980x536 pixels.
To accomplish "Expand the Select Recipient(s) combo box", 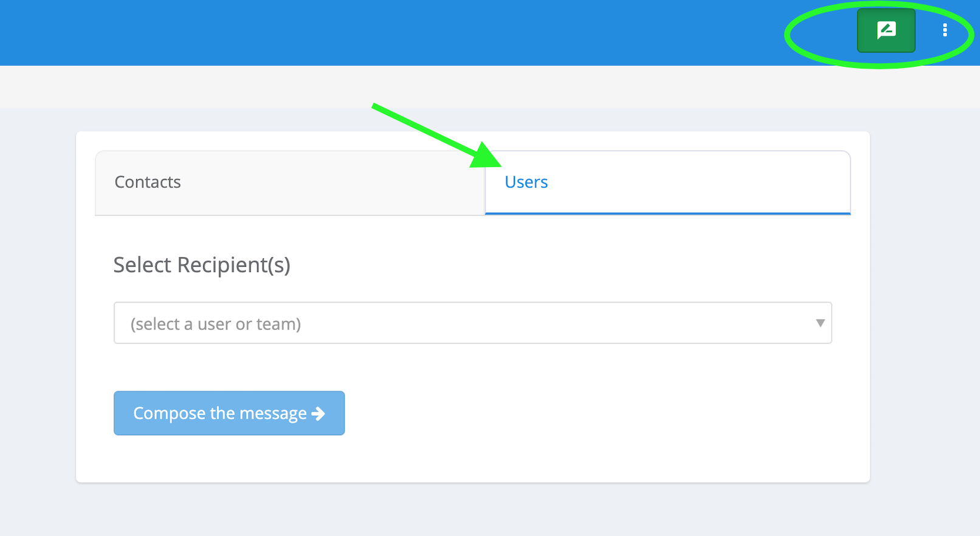I will (472, 323).
